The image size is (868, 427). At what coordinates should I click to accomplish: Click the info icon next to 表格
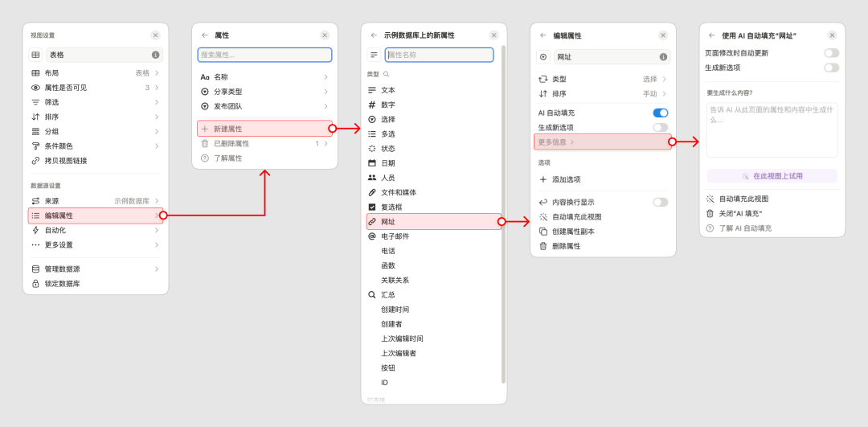(155, 55)
